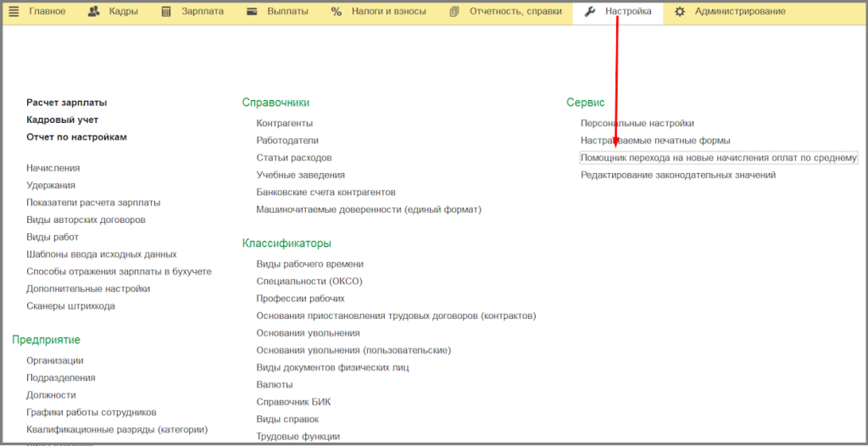Screen dimensions: 868x446
Task: Open Основания приостановления трудовых договоров (контрактов)
Action: coord(397,315)
